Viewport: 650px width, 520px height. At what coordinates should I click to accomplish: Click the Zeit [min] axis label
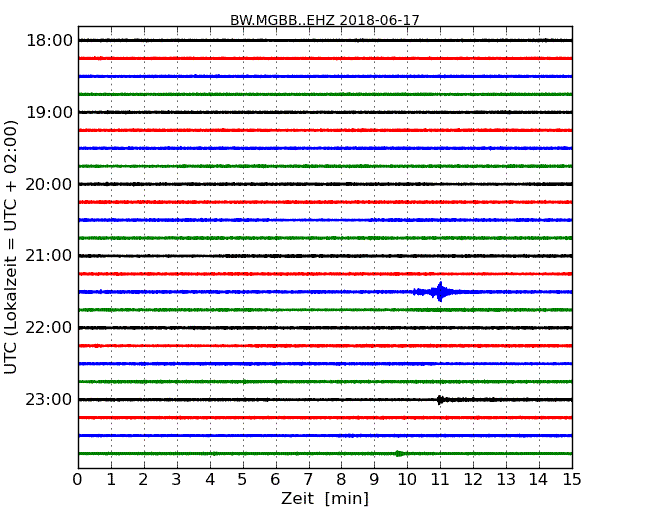pos(325,499)
